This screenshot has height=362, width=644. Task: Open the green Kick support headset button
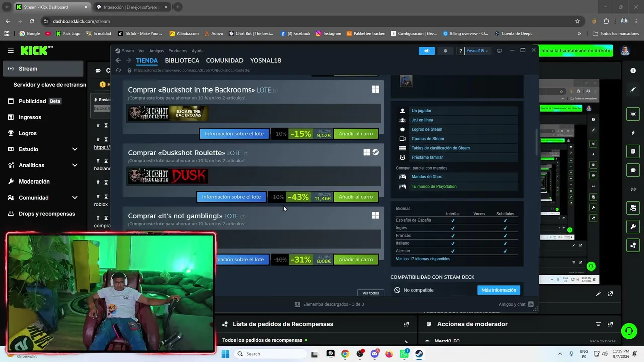click(x=628, y=331)
